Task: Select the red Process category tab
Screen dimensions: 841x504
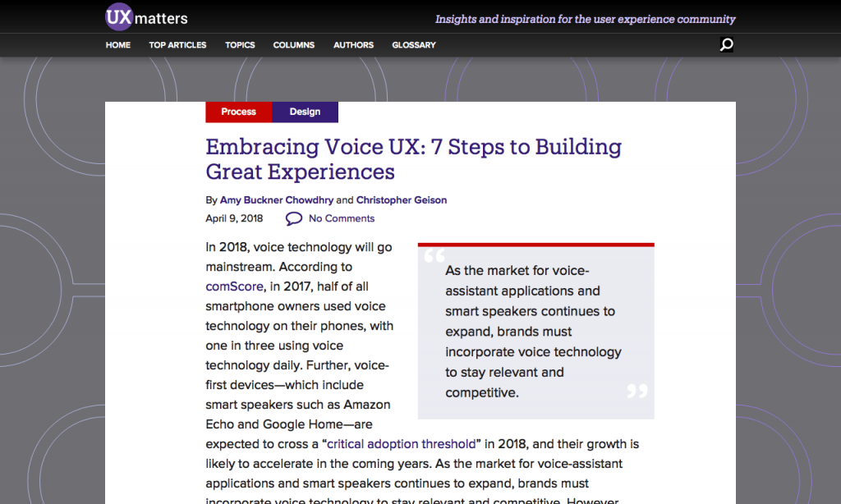Action: (x=238, y=112)
